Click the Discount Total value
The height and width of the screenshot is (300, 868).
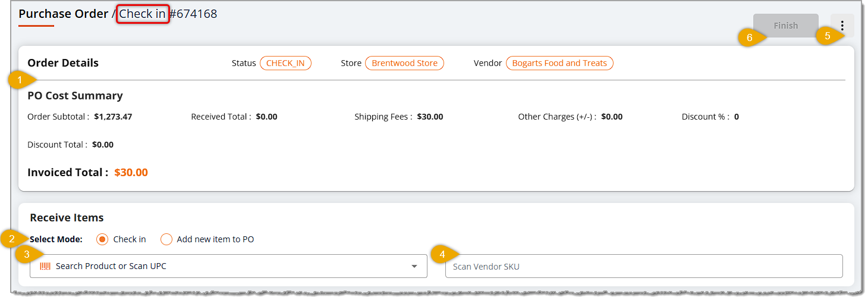pos(103,145)
